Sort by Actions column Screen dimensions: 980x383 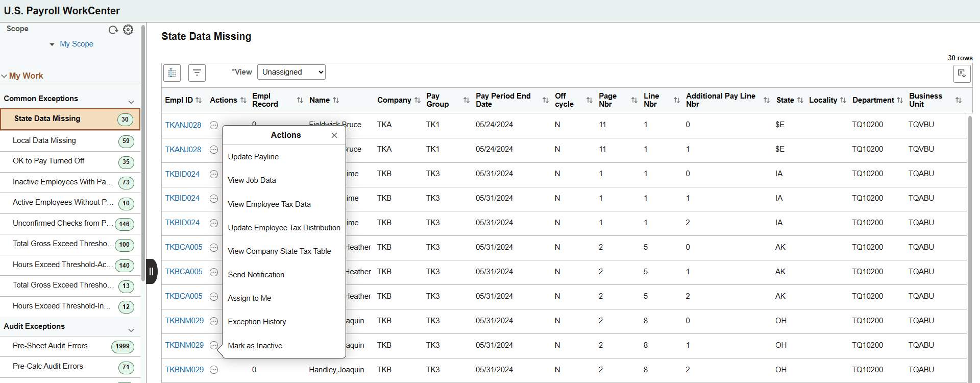243,100
